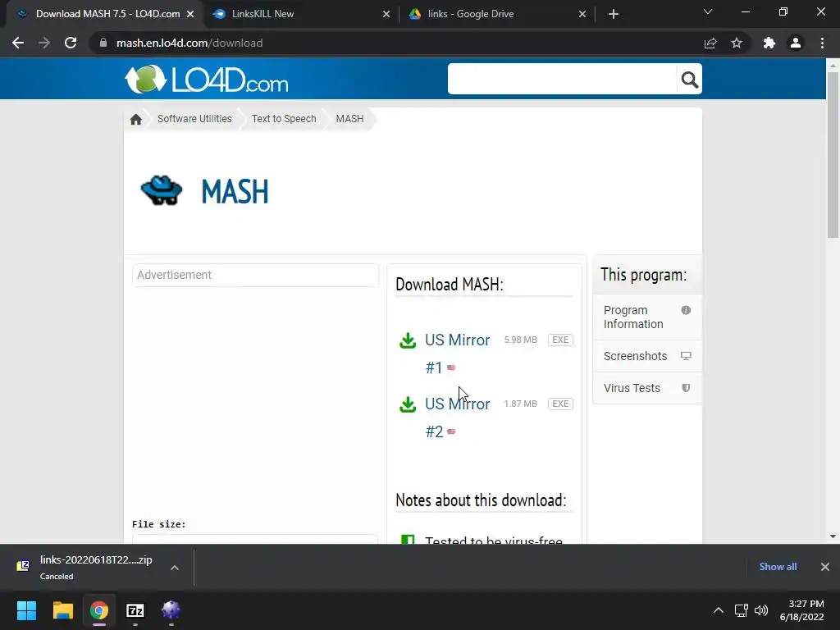Screen dimensions: 840x630
Task: Share this page using the share icon
Action: point(710,43)
